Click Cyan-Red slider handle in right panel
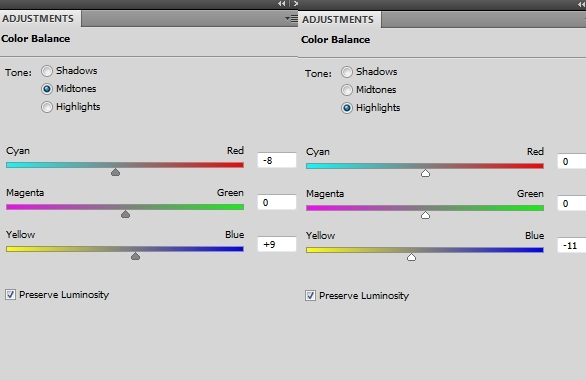 (425, 173)
